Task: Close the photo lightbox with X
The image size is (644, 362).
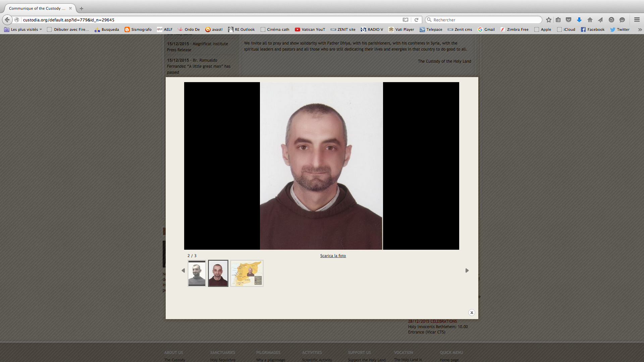Action: pos(472,312)
